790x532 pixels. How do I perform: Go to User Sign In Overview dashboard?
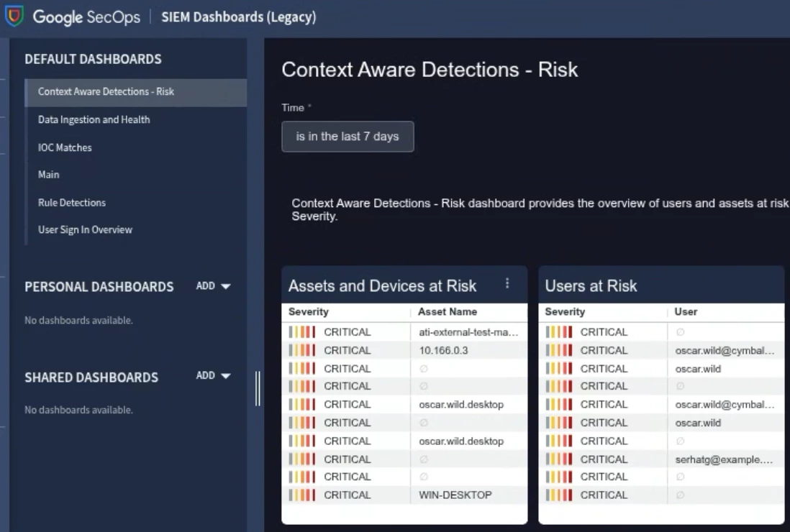point(85,229)
